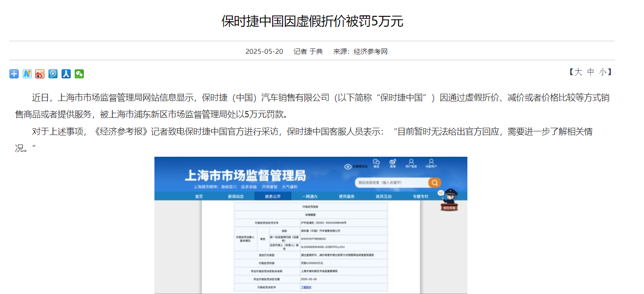Set font size to 中 (medium)
Viewport: 644px width, 294px height.
[x=591, y=72]
